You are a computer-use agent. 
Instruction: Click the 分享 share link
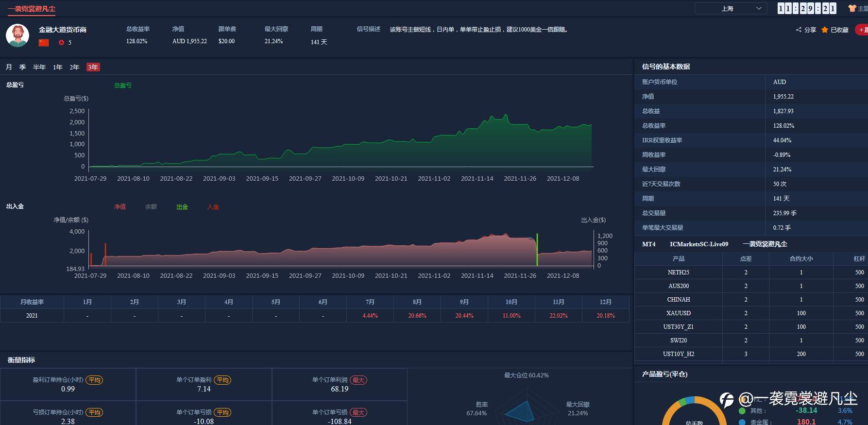coord(810,30)
